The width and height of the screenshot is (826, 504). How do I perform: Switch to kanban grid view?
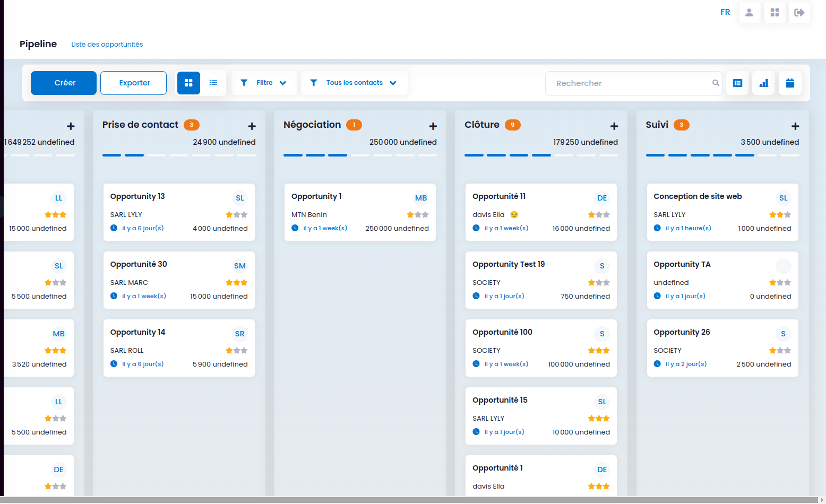click(x=188, y=83)
